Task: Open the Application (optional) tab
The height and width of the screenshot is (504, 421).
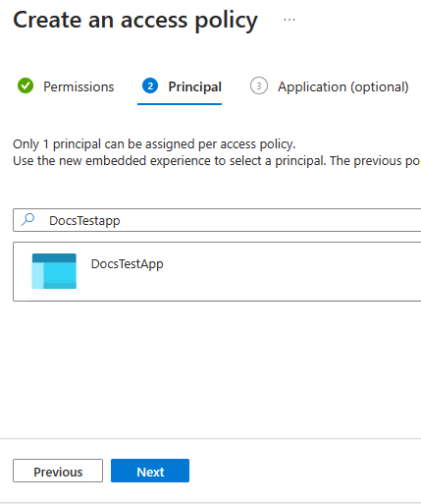Action: pos(330,86)
